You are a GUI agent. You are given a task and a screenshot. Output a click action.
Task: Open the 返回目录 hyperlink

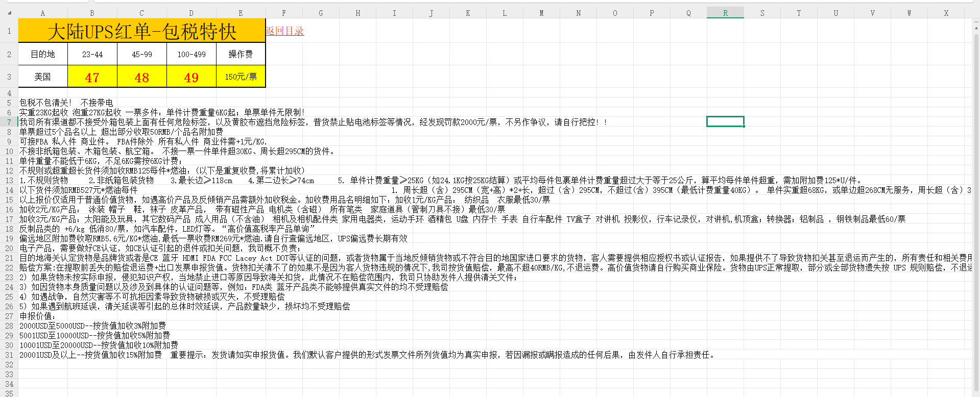point(284,31)
